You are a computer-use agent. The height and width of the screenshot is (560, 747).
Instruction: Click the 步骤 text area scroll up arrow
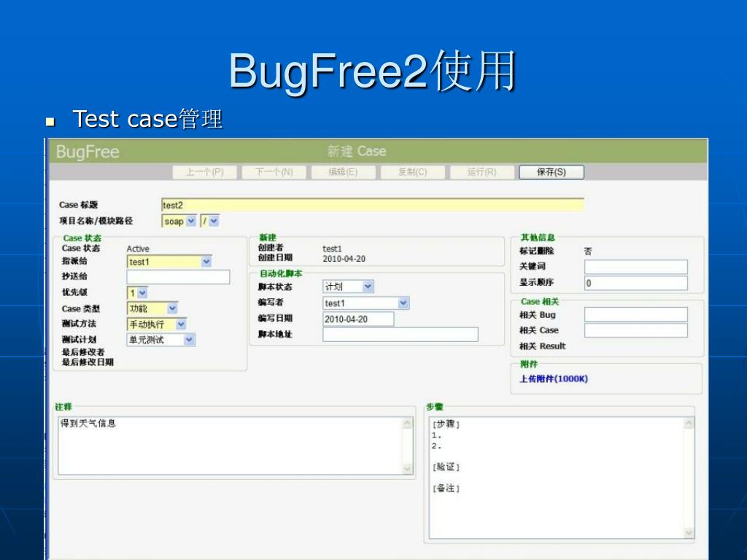pos(689,424)
